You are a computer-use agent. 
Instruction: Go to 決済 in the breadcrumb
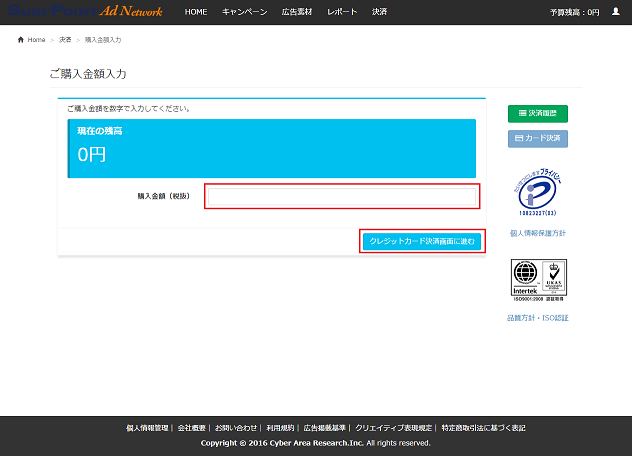pyautogui.click(x=65, y=40)
